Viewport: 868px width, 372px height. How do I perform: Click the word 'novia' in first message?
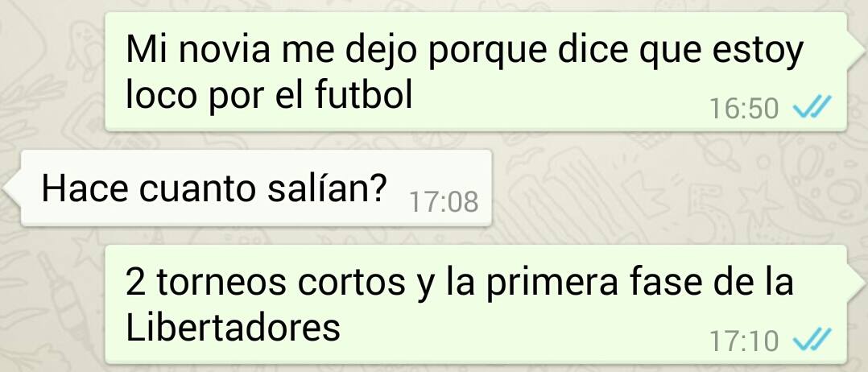point(225,50)
